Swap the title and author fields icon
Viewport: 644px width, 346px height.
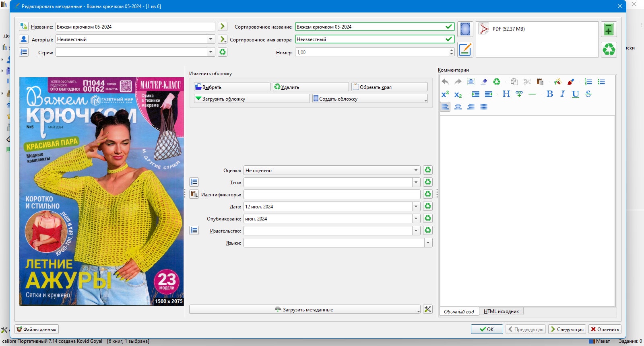24,27
